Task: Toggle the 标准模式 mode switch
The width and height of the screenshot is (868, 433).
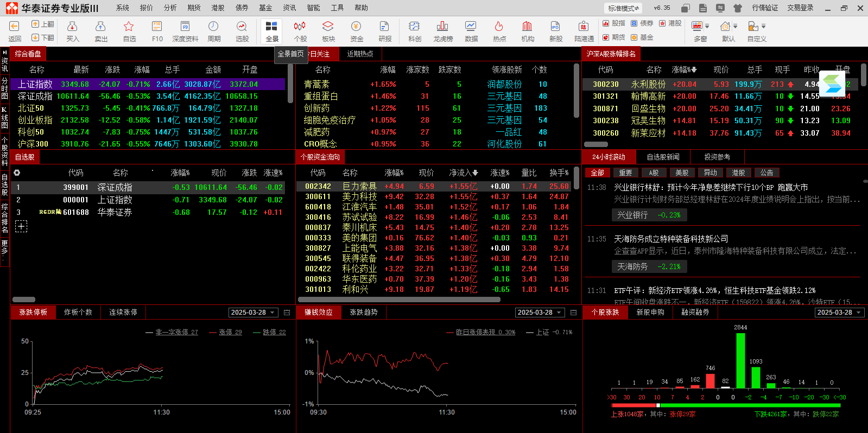Action: click(623, 8)
